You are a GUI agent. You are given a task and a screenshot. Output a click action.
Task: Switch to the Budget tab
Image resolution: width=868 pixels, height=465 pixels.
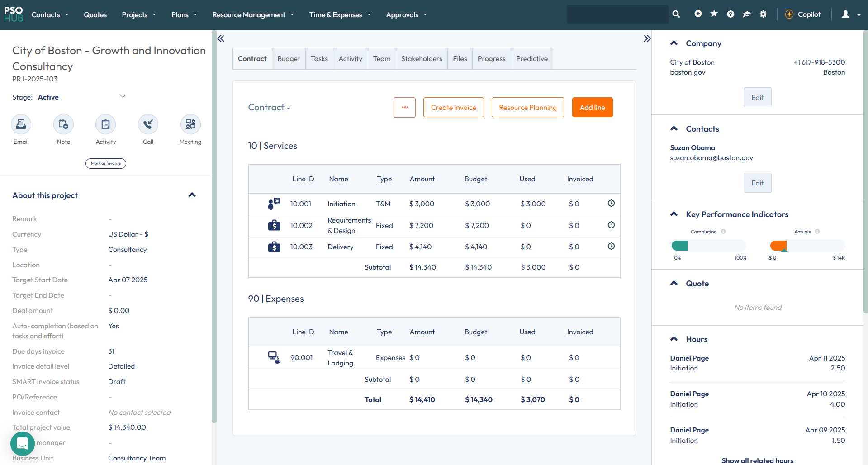point(289,59)
